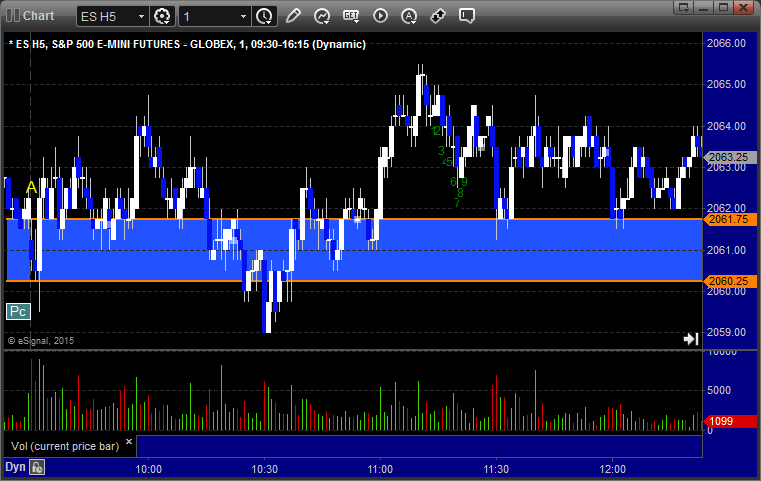Viewport: 761px width, 481px height.
Task: Select the orange 2060.25 price label
Action: coord(729,282)
